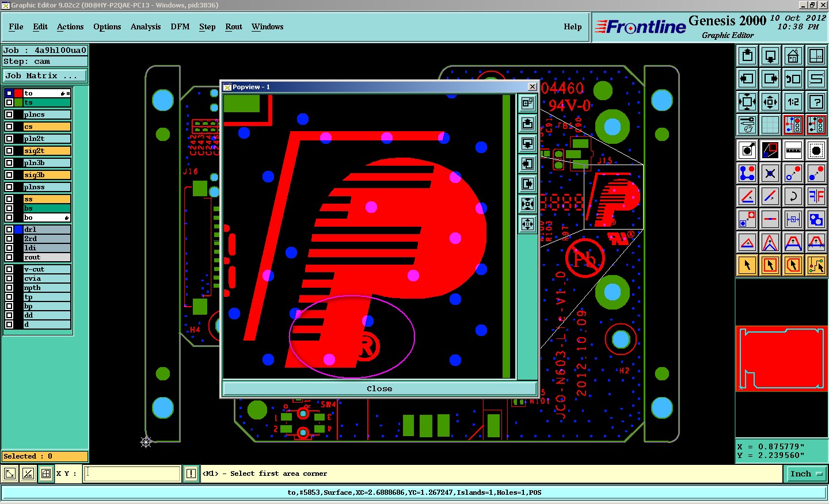Click the Selected : 0 status field

(45, 456)
